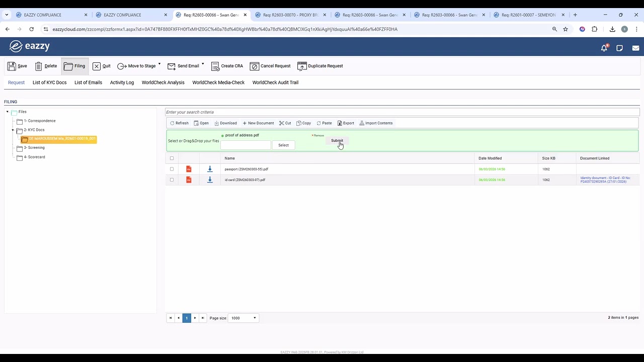
Task: Click the Cut scissors button
Action: 285,123
